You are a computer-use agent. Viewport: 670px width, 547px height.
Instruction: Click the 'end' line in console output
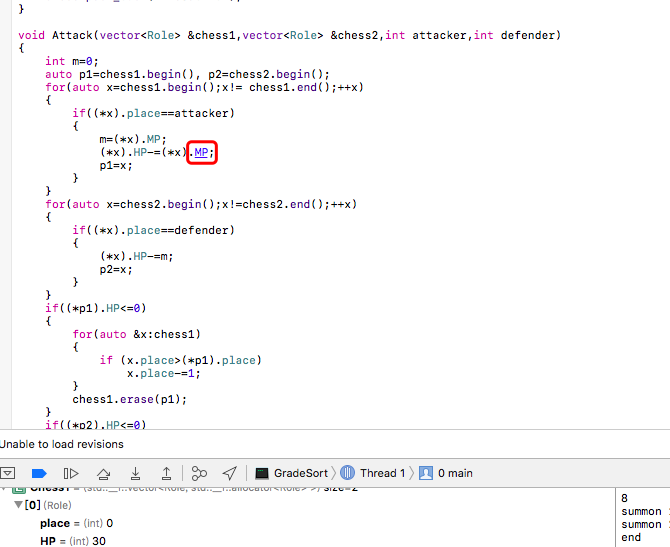(x=631, y=537)
